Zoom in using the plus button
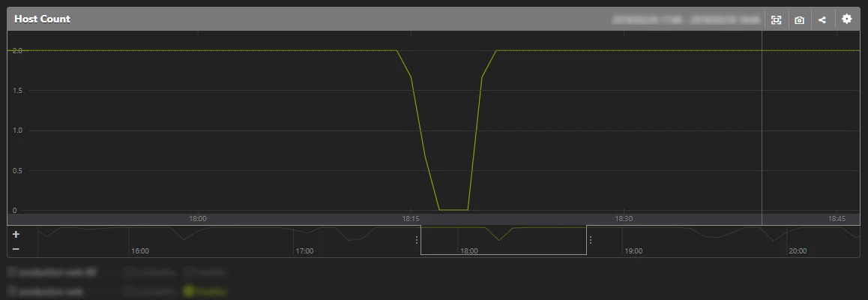 (x=16, y=234)
